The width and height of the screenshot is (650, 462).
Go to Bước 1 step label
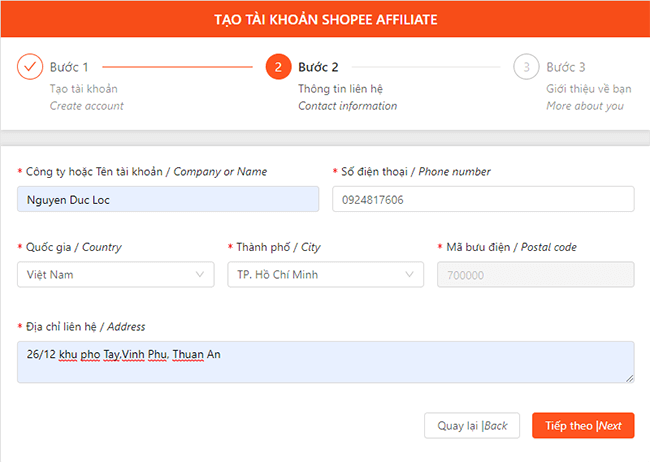(x=69, y=67)
